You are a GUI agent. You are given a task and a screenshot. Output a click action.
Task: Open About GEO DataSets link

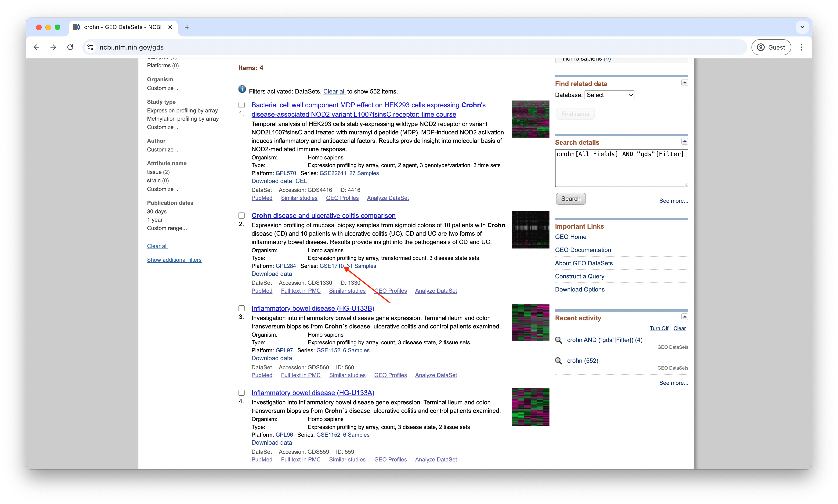584,263
